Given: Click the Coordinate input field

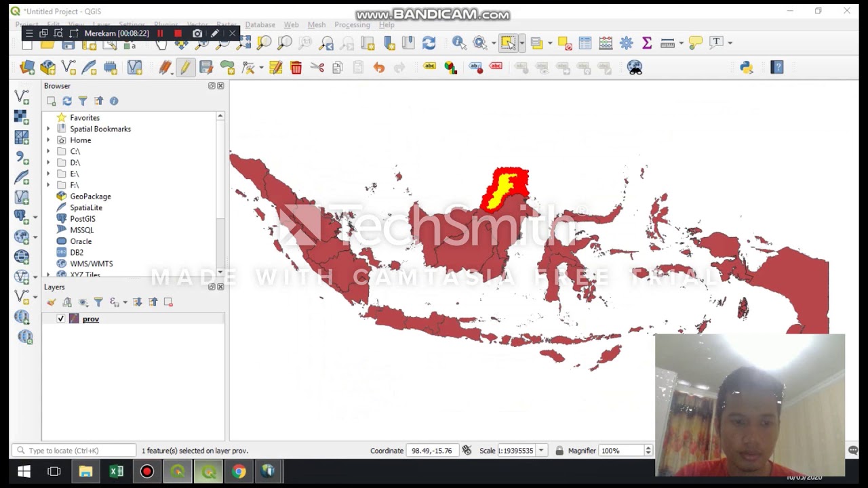Looking at the screenshot, I should click(434, 451).
